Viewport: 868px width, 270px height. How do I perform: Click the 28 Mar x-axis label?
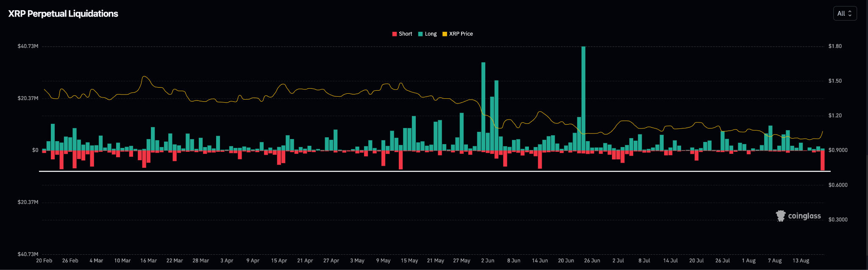(201, 261)
